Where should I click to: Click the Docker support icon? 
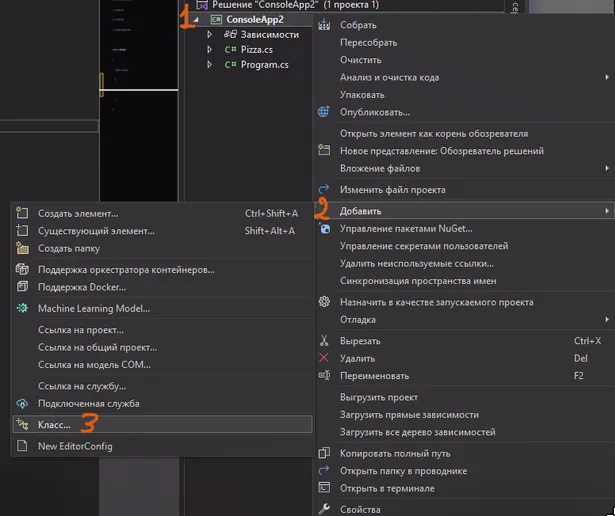point(22,287)
